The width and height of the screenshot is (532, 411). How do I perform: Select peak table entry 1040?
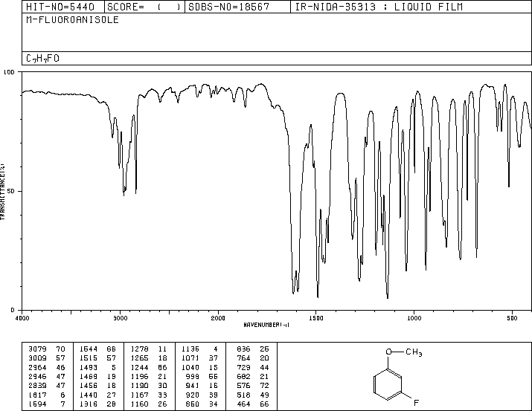[x=199, y=367]
